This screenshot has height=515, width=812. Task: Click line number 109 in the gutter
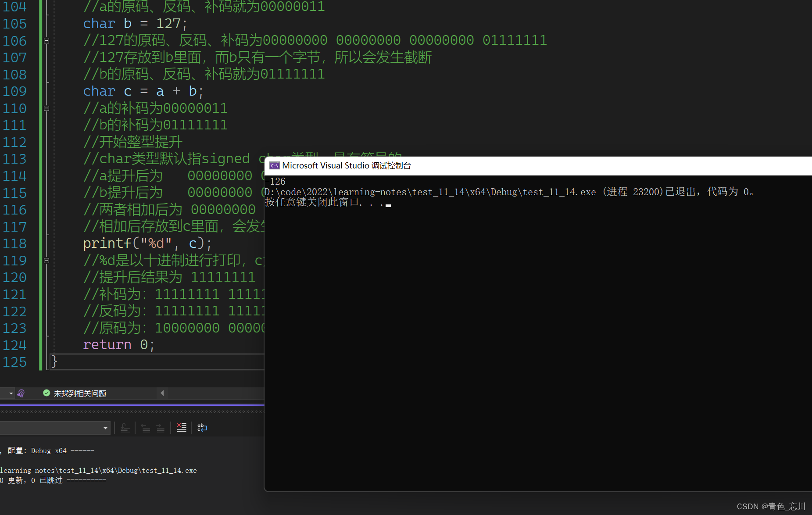pyautogui.click(x=14, y=91)
